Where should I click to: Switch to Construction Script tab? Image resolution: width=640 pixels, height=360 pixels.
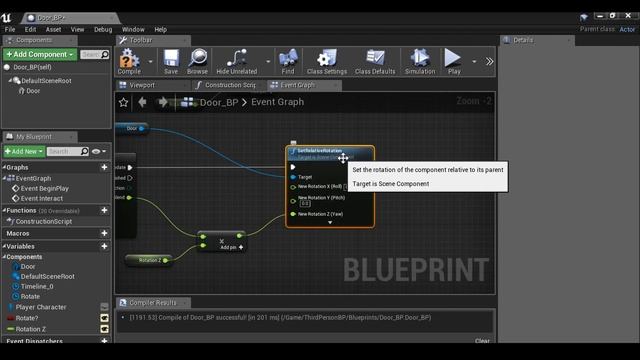[230, 85]
